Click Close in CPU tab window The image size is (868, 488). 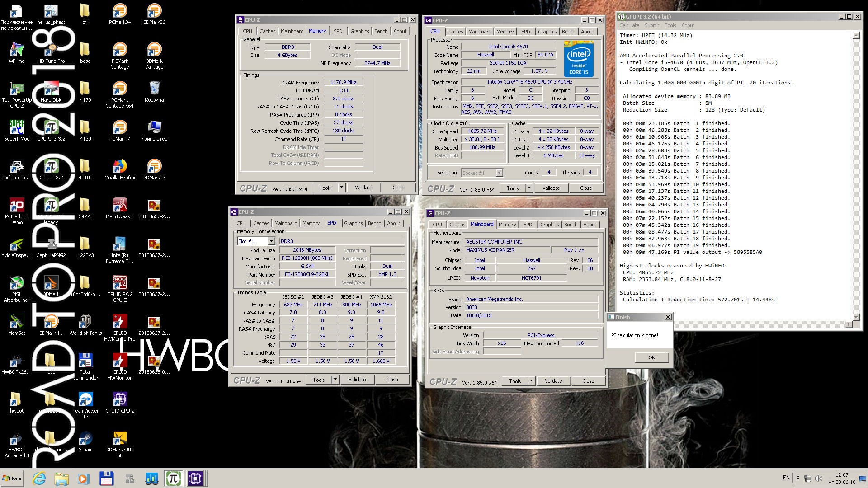point(586,188)
